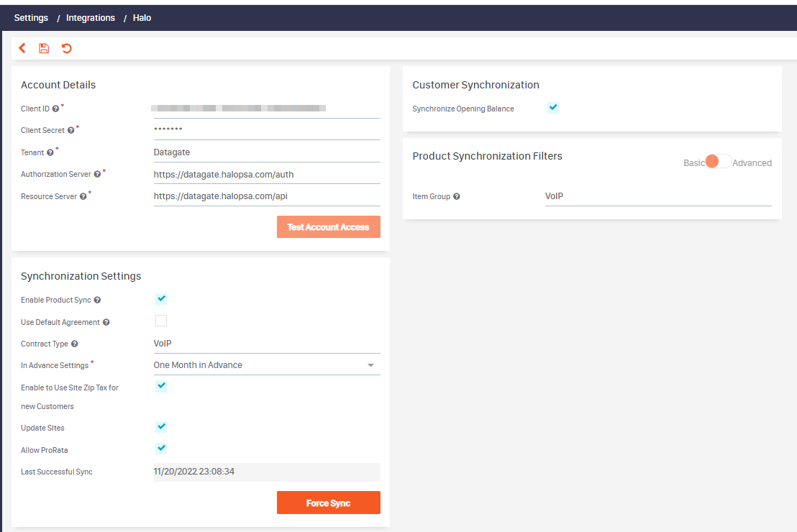Image resolution: width=797 pixels, height=532 pixels.
Task: Click the undo/revert icon in the toolbar
Action: pyautogui.click(x=67, y=47)
